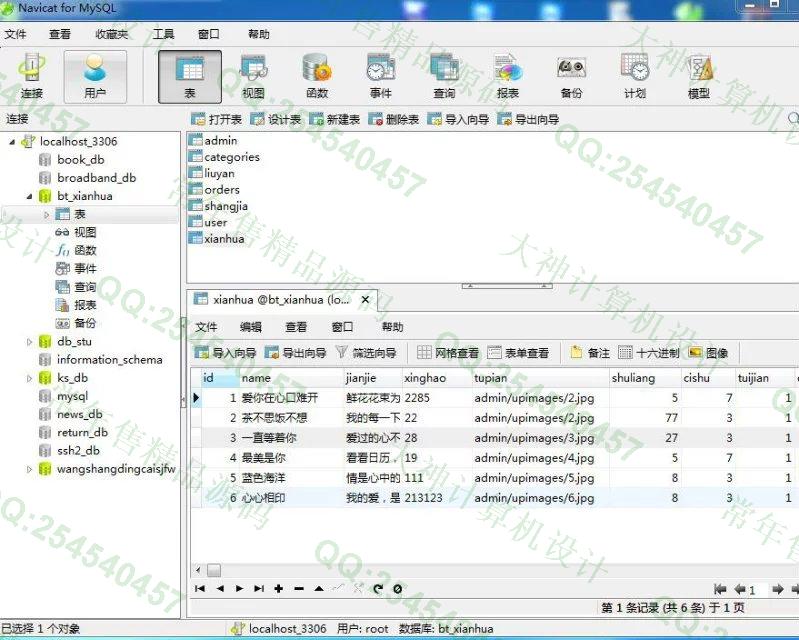
Task: Click 新建表 (New Table) button
Action: pos(335,119)
